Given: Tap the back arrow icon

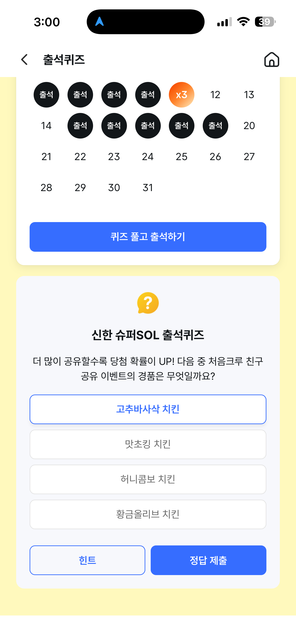Looking at the screenshot, I should point(24,60).
